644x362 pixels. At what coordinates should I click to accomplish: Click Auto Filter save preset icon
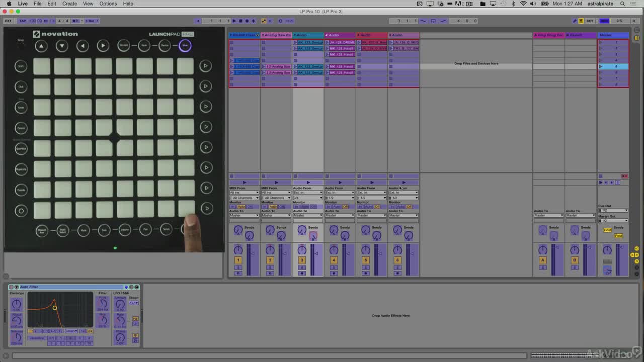(137, 287)
